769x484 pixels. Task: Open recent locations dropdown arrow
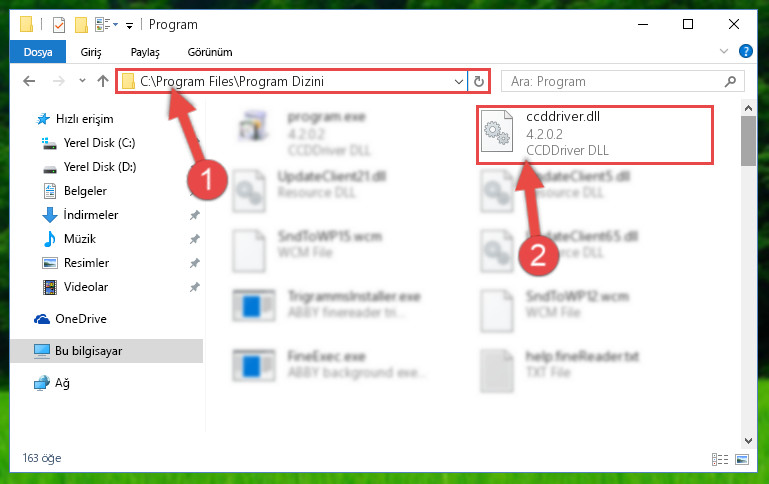click(82, 80)
